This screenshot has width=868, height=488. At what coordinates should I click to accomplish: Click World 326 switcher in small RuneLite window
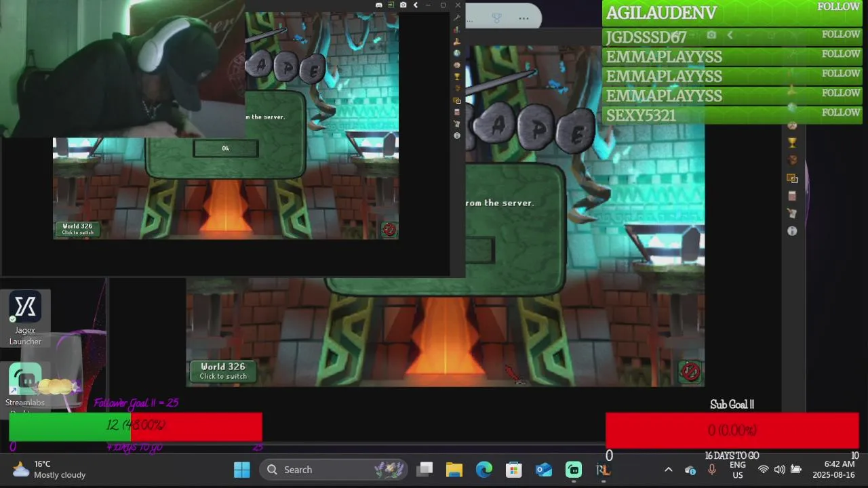click(78, 229)
